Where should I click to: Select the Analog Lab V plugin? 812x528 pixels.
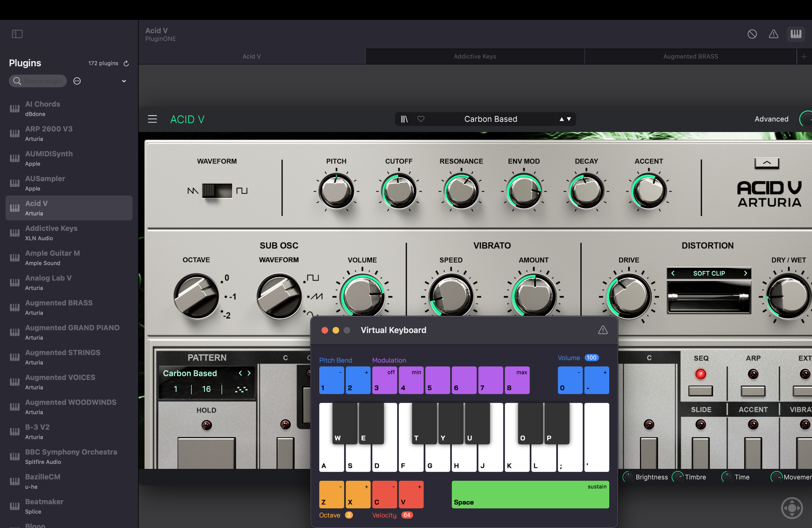pyautogui.click(x=69, y=283)
